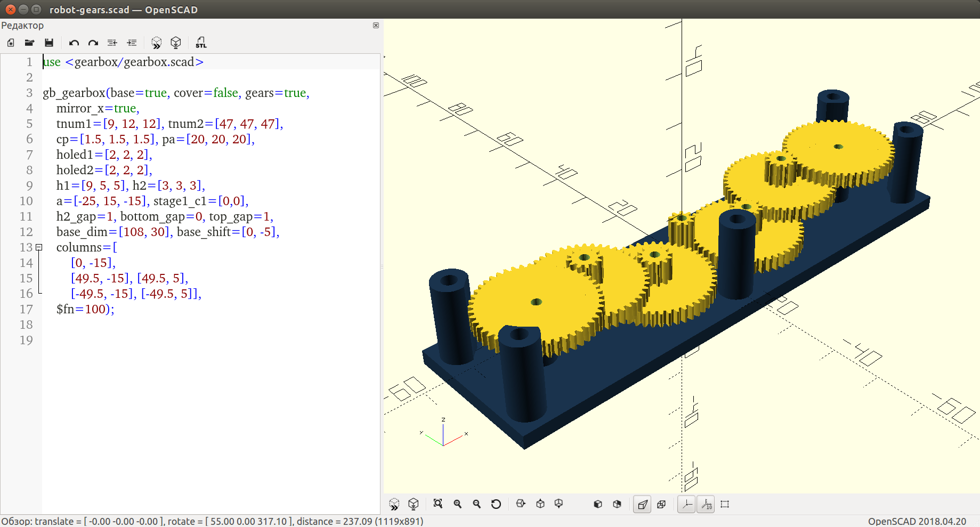Collapse the columns block at line 13
This screenshot has height=527, width=980.
pos(39,247)
